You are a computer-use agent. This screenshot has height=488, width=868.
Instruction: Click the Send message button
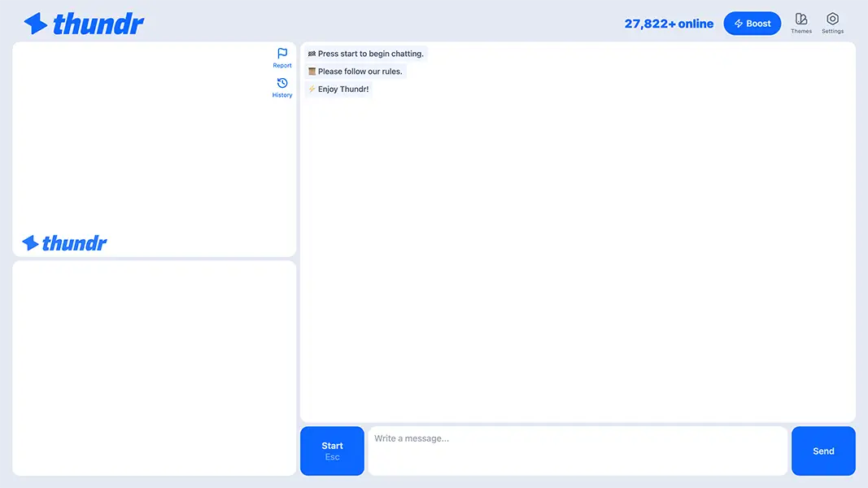[x=823, y=451]
